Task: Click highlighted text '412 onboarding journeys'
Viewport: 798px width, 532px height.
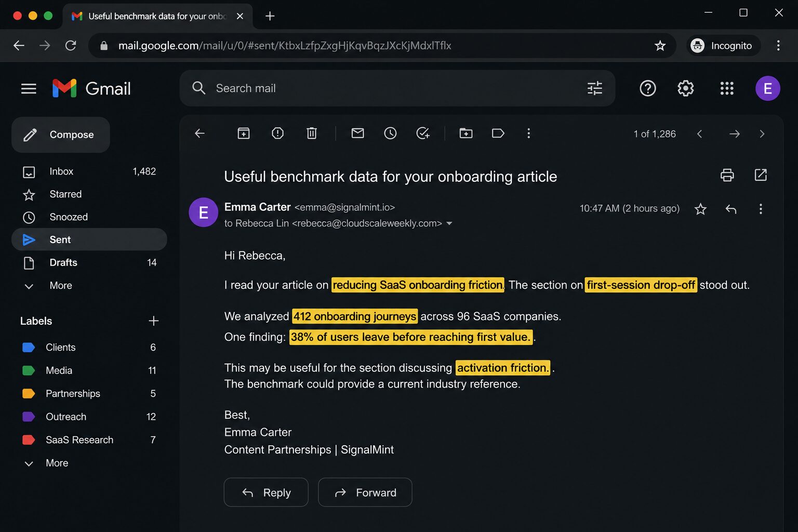Action: click(x=355, y=316)
